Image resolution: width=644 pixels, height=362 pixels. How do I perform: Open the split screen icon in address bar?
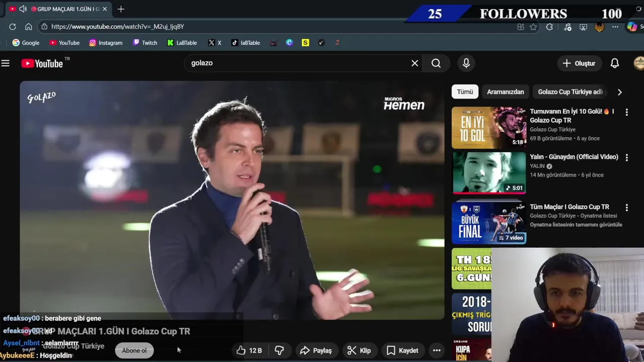[520, 27]
